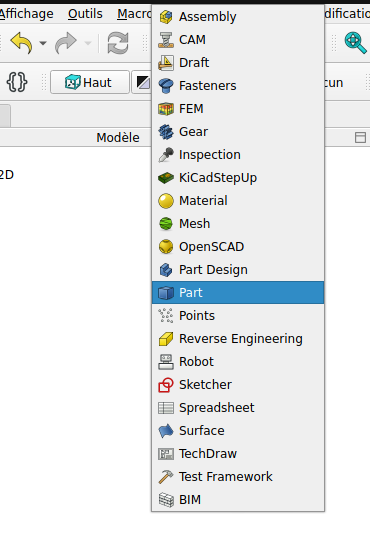This screenshot has height=534, width=370.
Task: Switch to the Mesh workbench
Action: pos(238,224)
